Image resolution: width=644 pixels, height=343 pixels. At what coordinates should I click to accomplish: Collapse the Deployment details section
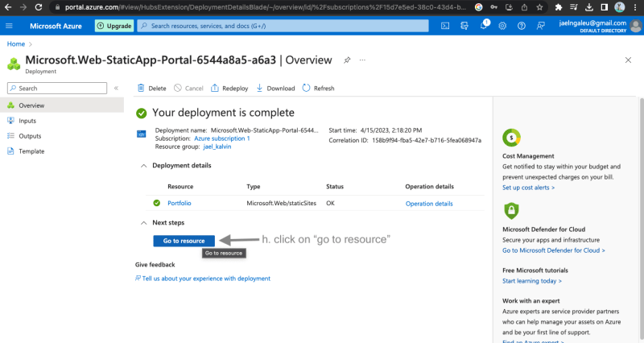[143, 166]
